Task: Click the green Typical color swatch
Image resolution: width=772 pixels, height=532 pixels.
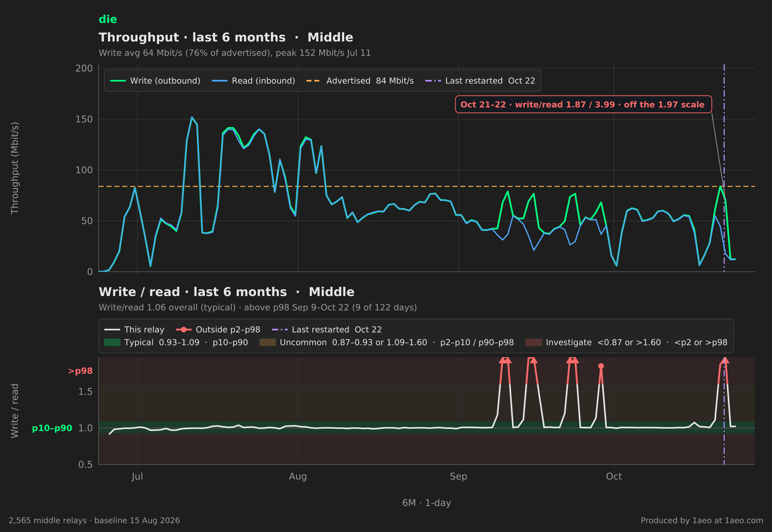Action: [x=112, y=343]
